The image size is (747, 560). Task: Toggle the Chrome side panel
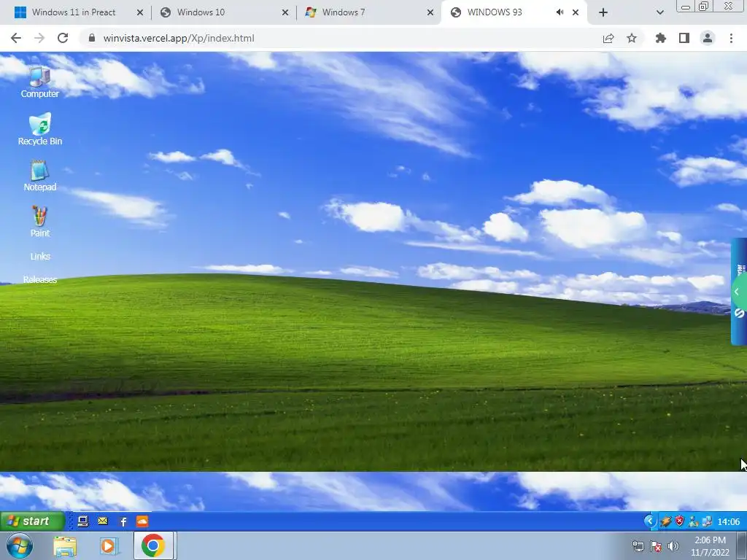click(x=684, y=38)
